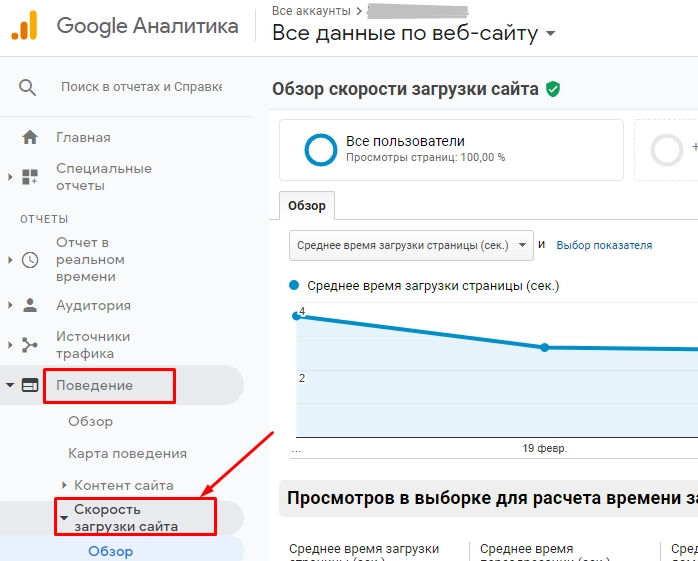Image resolution: width=698 pixels, height=561 pixels.
Task: Focus the Поиск в отчетах и Справке field
Action: click(142, 87)
